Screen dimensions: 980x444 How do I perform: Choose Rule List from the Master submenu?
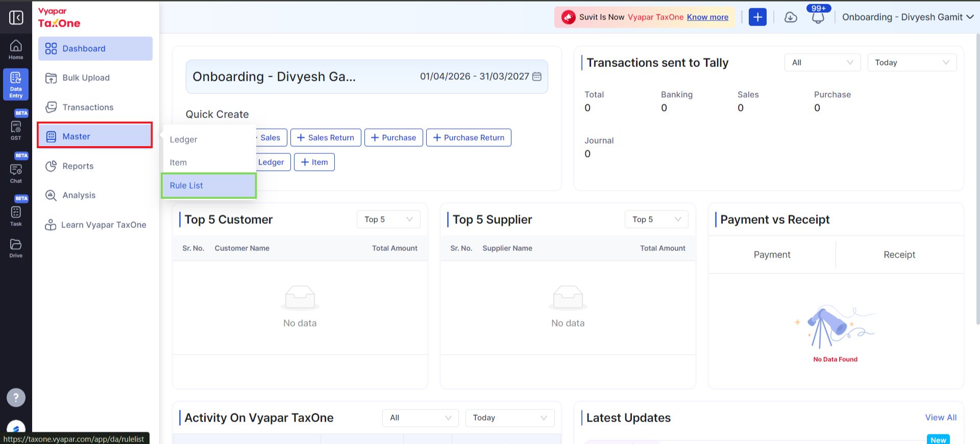[x=209, y=185]
